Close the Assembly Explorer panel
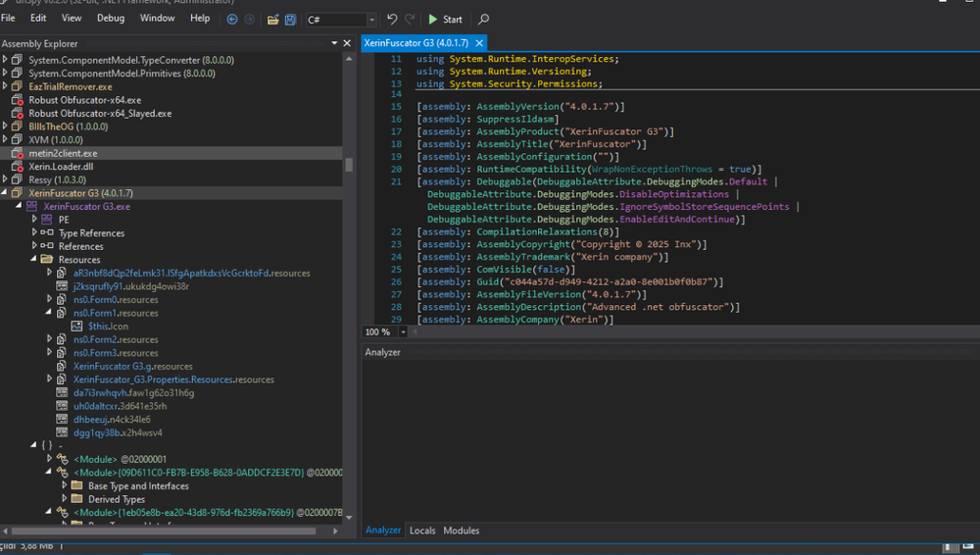This screenshot has height=555, width=980. click(x=346, y=43)
